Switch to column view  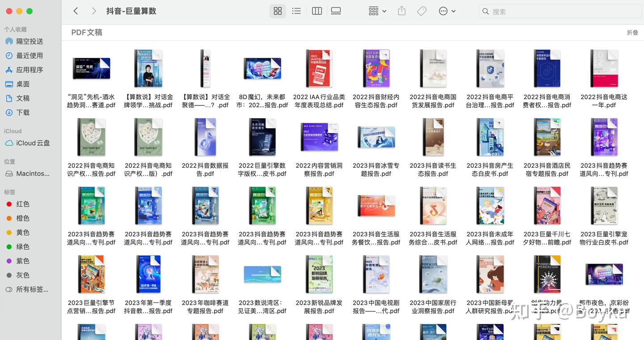tap(317, 11)
